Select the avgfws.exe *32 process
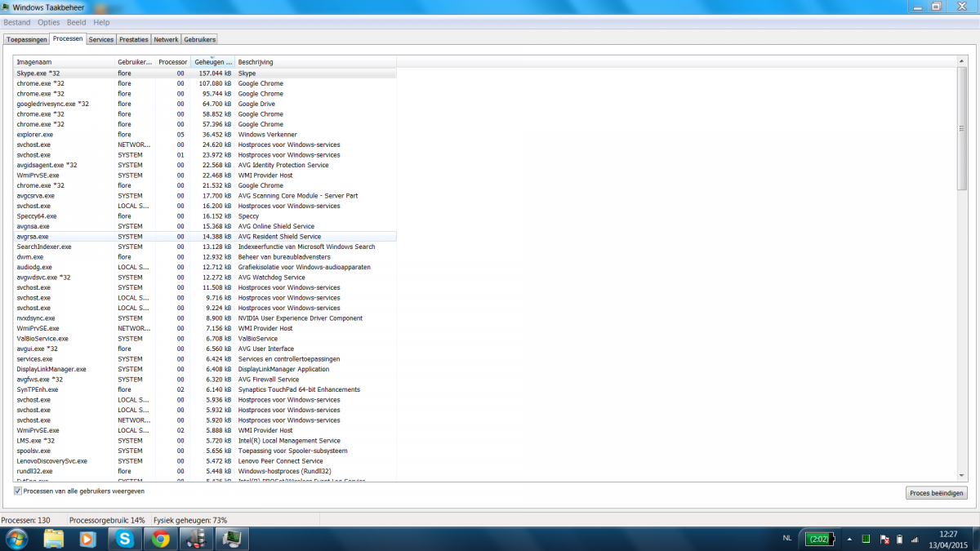 point(205,380)
